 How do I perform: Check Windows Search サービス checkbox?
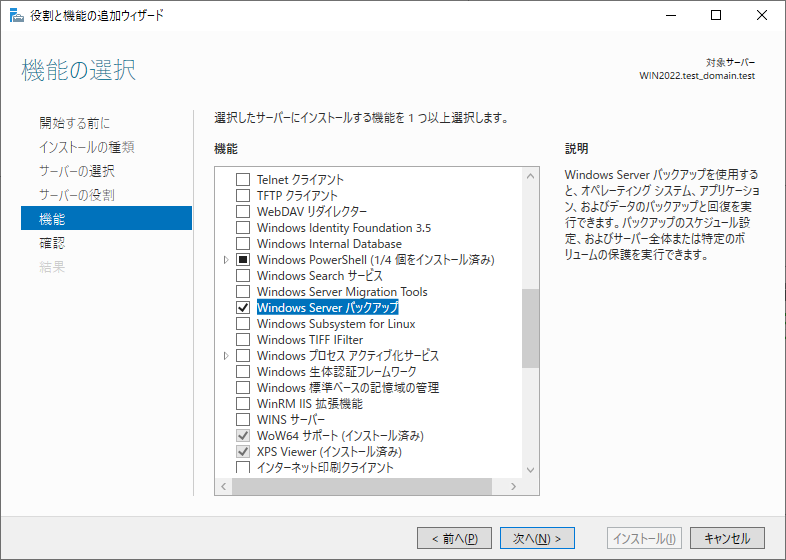click(243, 276)
